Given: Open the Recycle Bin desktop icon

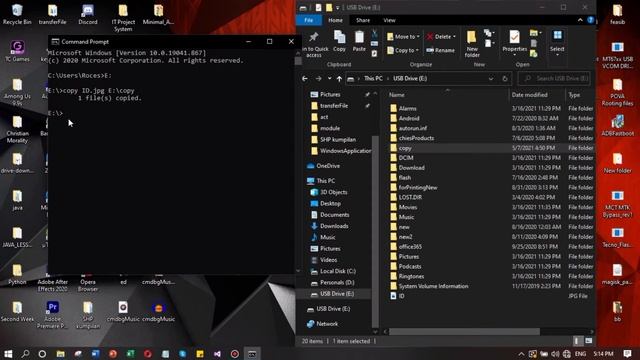Looking at the screenshot, I should tap(17, 15).
